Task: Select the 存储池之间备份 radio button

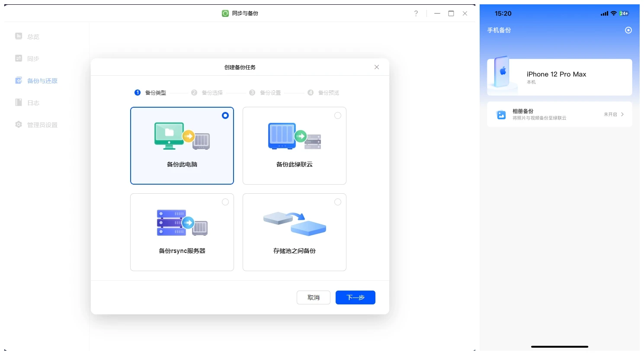Action: point(338,202)
